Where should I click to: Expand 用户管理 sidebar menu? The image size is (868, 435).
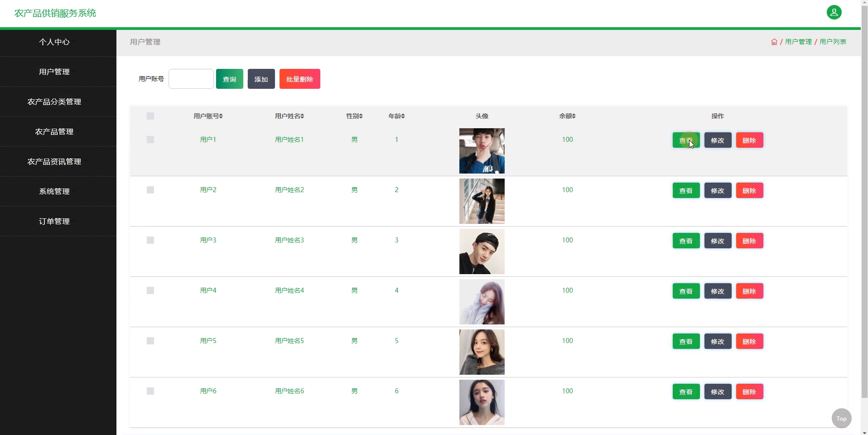tap(58, 72)
